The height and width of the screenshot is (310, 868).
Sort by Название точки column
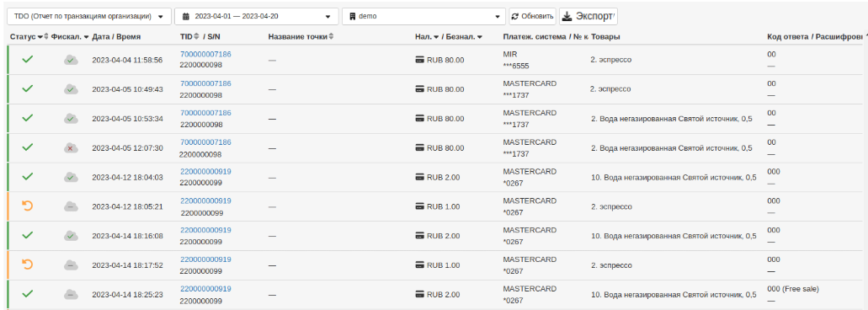(x=331, y=36)
